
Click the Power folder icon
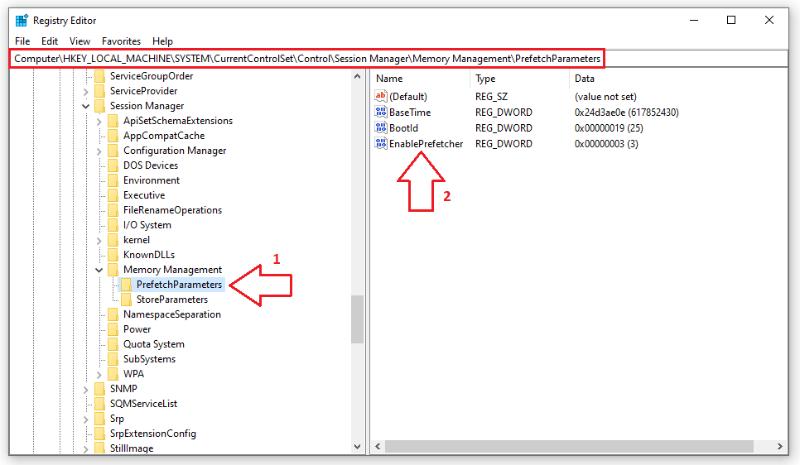click(113, 329)
